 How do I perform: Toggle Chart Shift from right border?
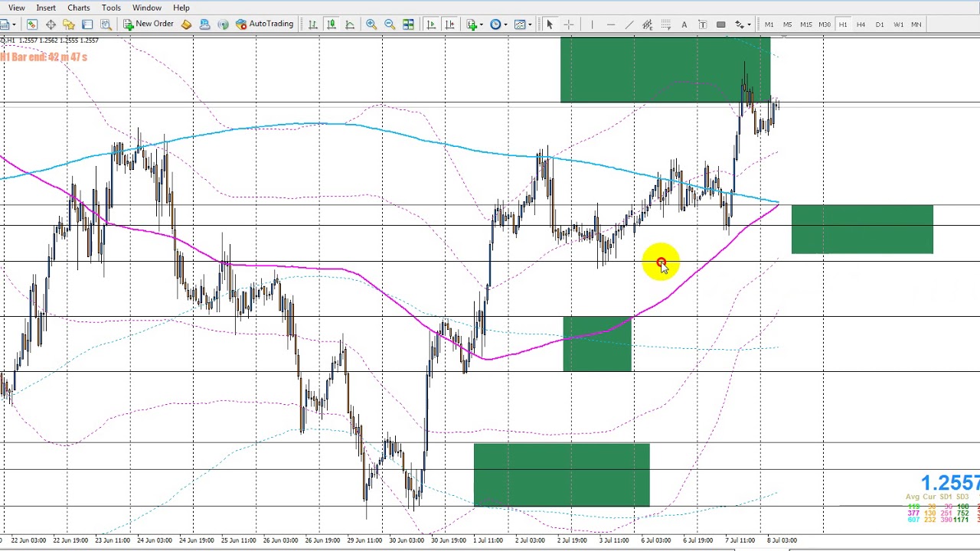point(449,24)
